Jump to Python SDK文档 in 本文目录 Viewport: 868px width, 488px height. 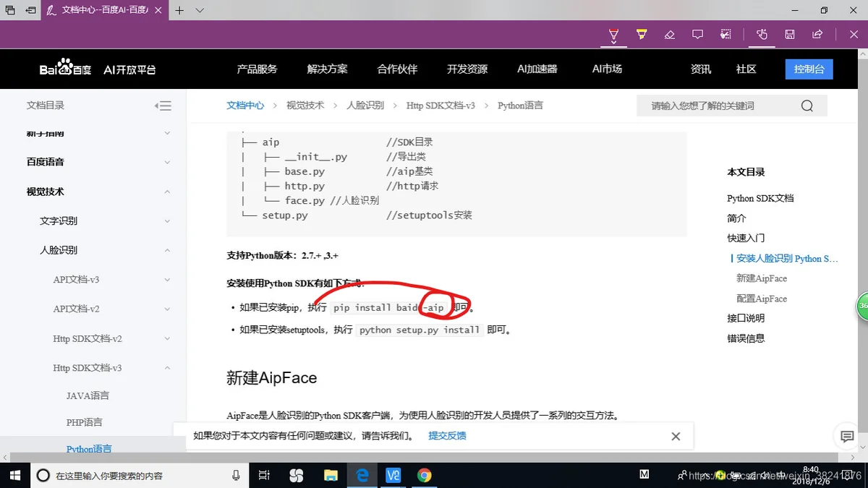tap(760, 198)
